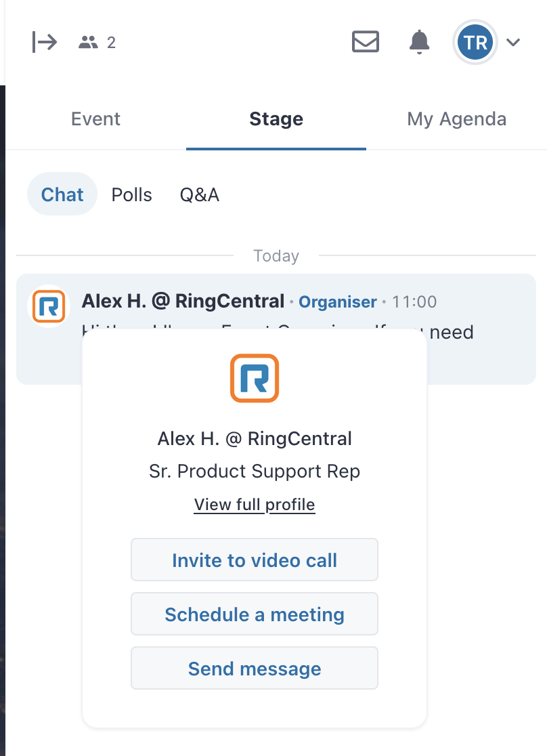Show notifications with the bell icon
The image size is (547, 756).
pos(419,41)
